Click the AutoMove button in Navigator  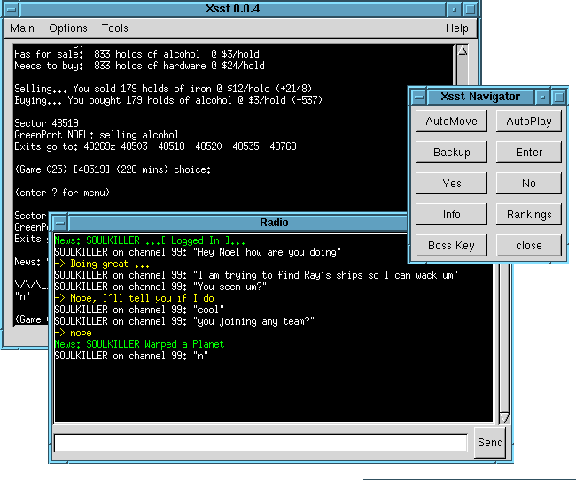point(451,121)
